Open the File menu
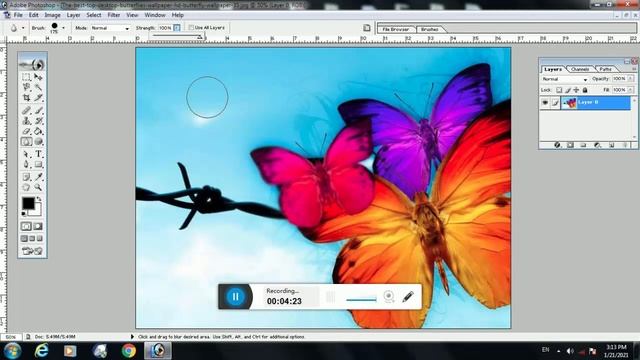This screenshot has width=640, height=360. click(x=18, y=15)
